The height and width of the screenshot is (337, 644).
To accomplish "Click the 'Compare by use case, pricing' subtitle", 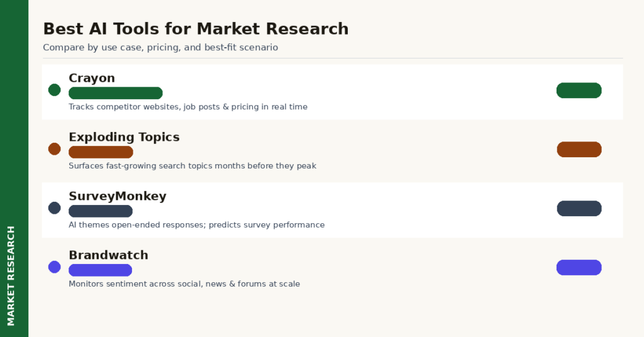I will 160,48.
